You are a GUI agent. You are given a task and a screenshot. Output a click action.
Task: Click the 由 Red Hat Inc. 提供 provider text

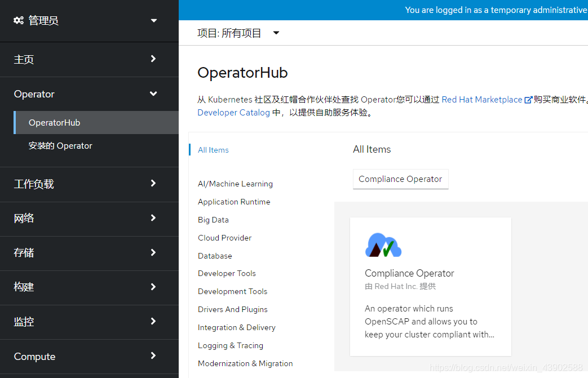pyautogui.click(x=400, y=286)
